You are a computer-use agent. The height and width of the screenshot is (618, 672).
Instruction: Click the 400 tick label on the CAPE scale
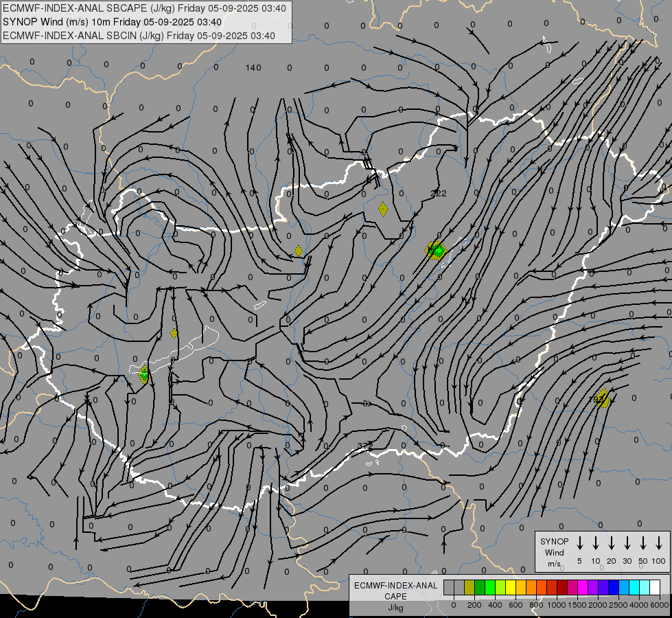pos(495,605)
